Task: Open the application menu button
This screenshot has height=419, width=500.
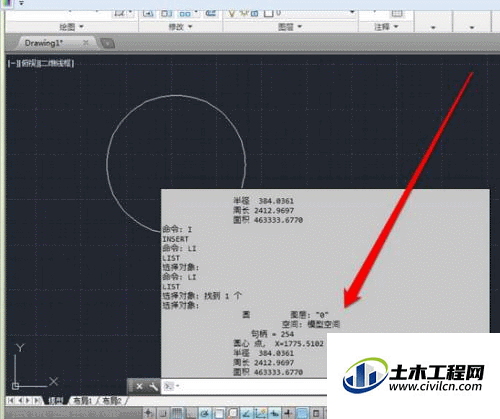Action: tap(6, 4)
